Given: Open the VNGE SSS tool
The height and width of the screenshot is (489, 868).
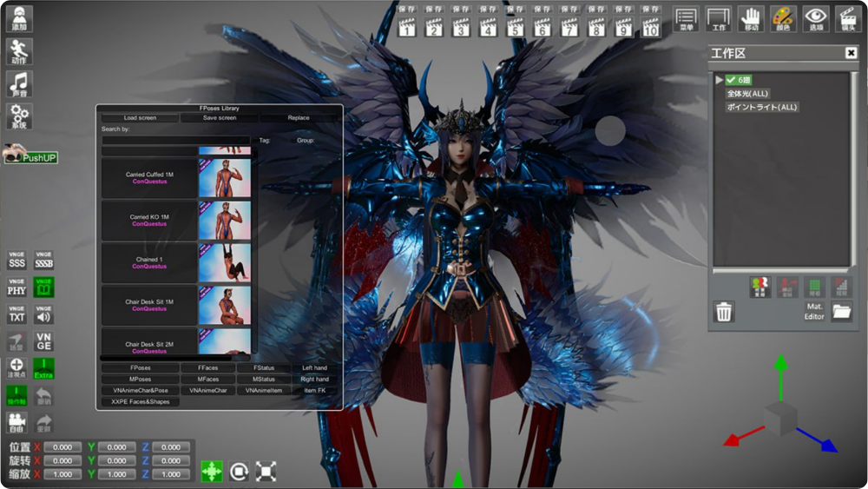Looking at the screenshot, I should tap(16, 261).
